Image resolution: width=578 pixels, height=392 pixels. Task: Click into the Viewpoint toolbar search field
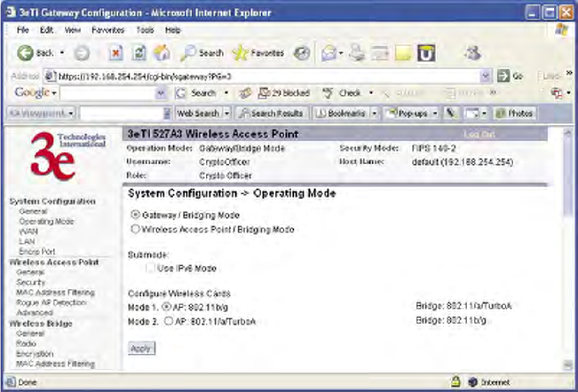pos(122,114)
